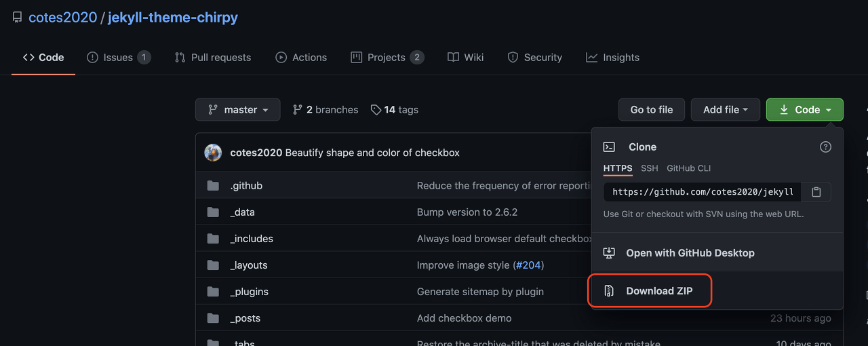Click the Security shield icon
Image resolution: width=868 pixels, height=346 pixels.
(x=513, y=57)
